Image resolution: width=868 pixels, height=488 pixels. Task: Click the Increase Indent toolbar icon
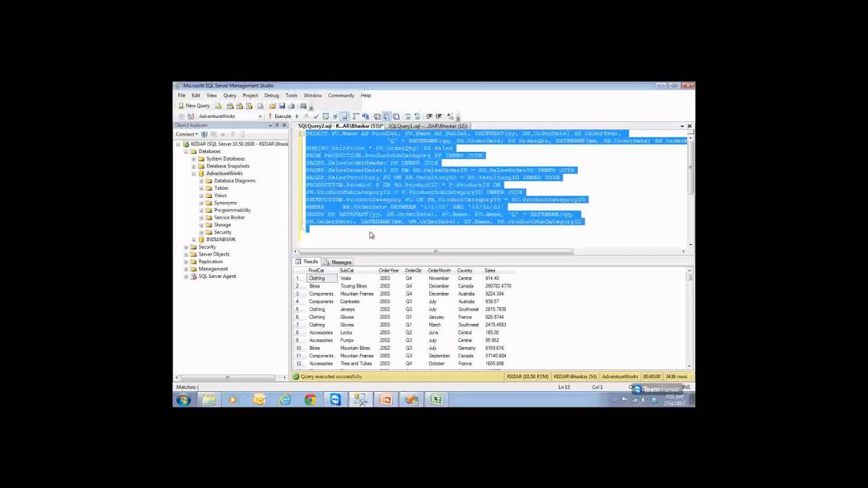pyautogui.click(x=439, y=116)
